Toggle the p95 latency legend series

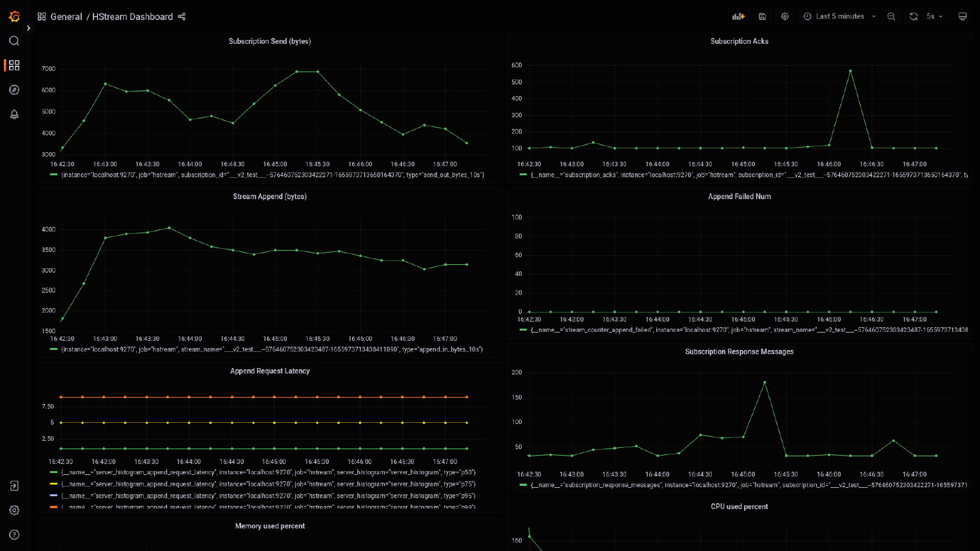268,496
